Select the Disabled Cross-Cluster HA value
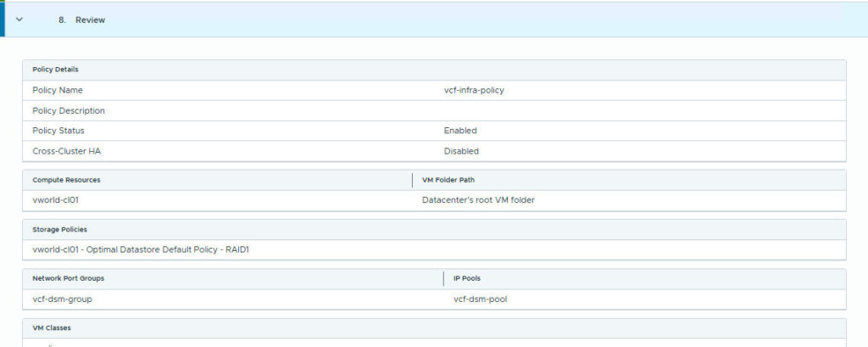This screenshot has height=347, width=868. pyautogui.click(x=461, y=151)
